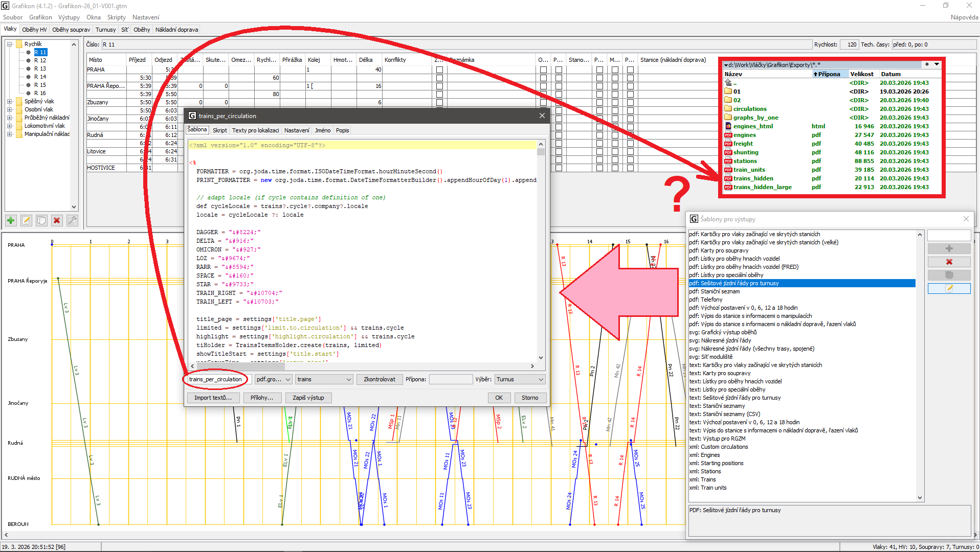Click the pencil edit icon in the Šablony pro výstupy window
Screen dimensions: 980x552
coord(949,288)
